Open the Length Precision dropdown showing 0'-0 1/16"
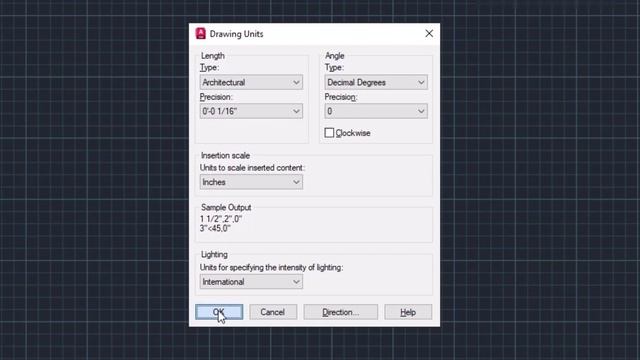The width and height of the screenshot is (640, 360). pos(251,111)
